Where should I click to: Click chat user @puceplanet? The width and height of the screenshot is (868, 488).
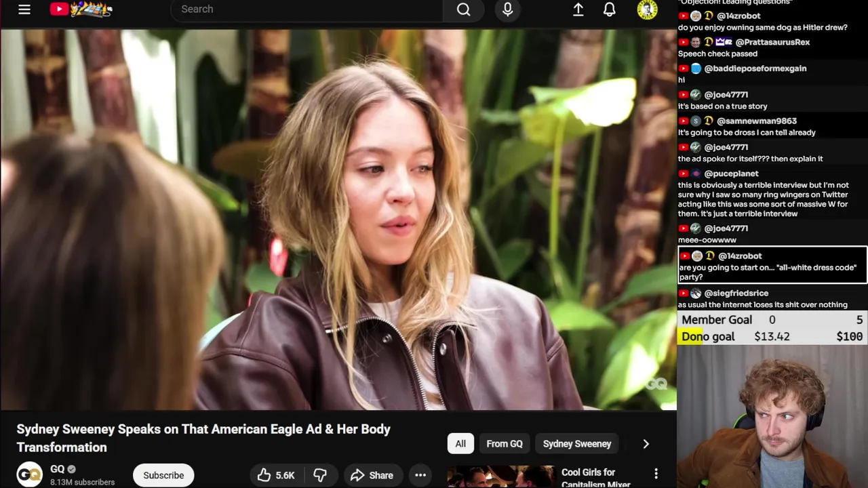(731, 174)
